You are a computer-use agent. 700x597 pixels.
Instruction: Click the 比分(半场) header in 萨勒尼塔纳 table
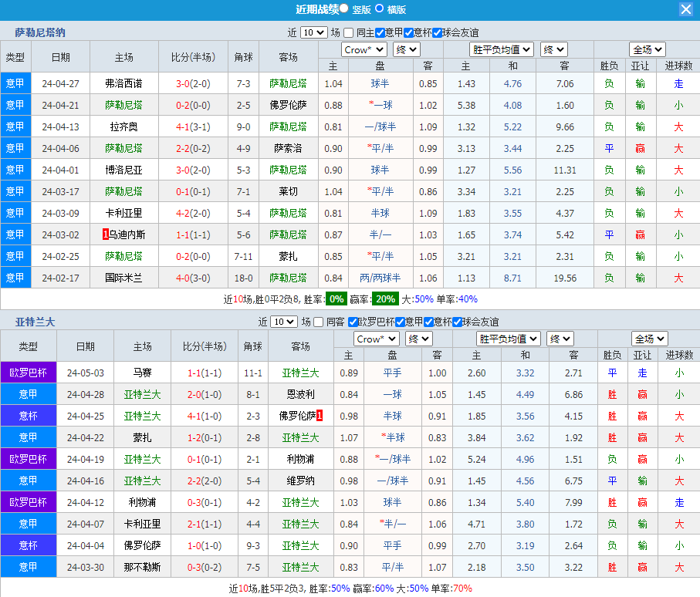192,57
